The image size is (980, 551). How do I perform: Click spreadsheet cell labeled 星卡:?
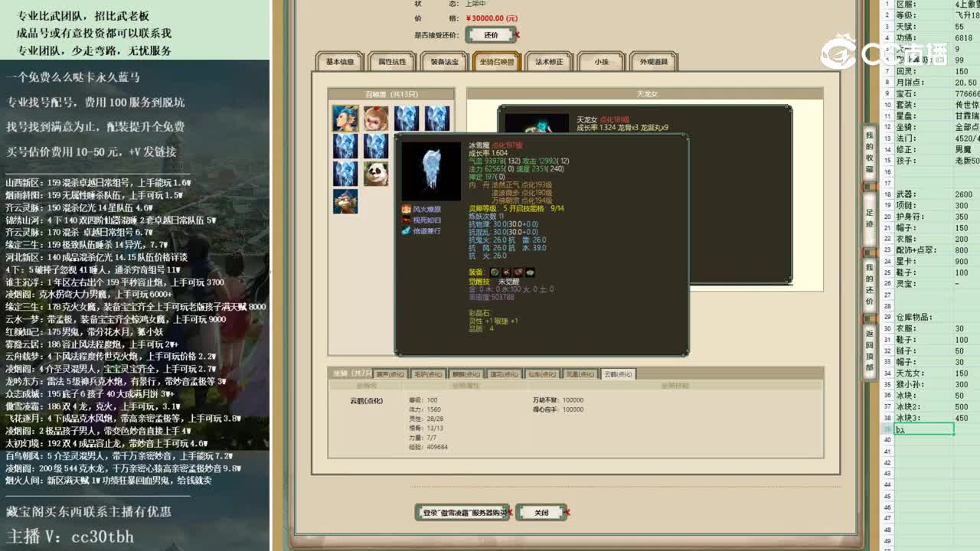coord(924,261)
